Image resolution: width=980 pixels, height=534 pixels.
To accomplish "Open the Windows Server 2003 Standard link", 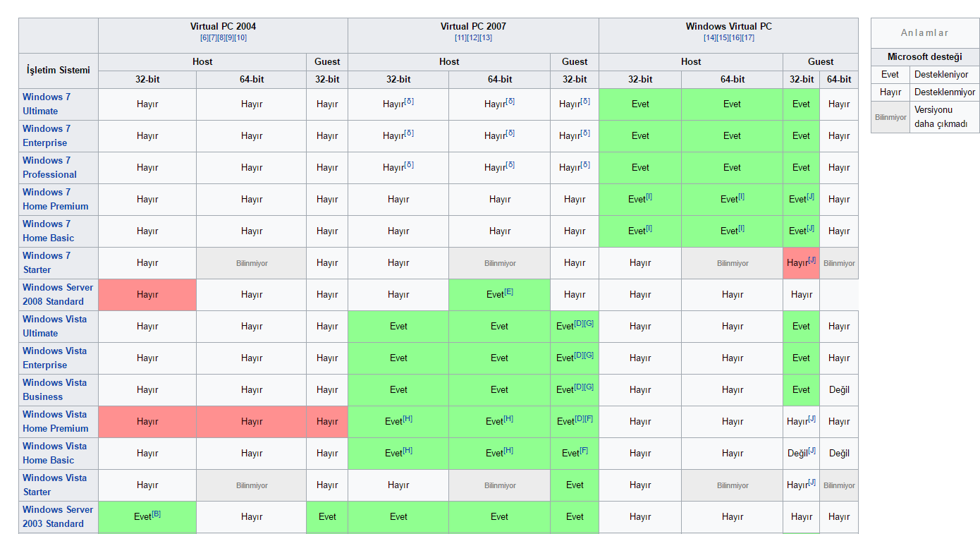I will (x=58, y=516).
